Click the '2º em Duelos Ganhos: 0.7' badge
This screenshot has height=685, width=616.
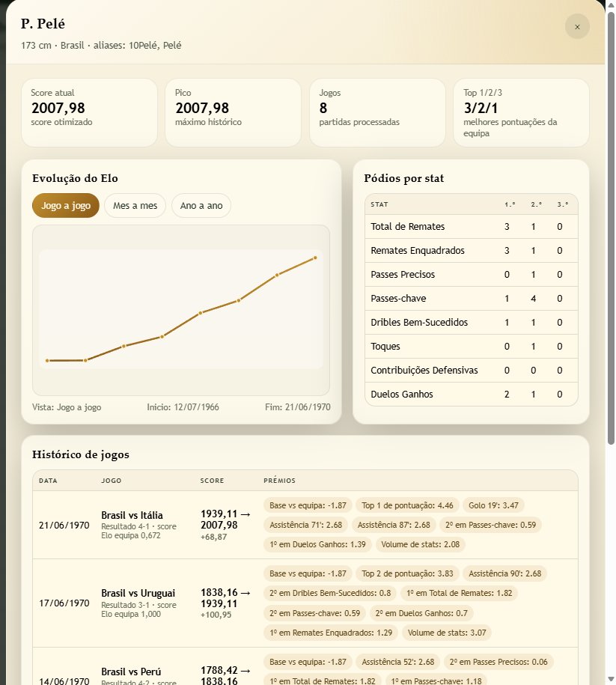pyautogui.click(x=421, y=613)
